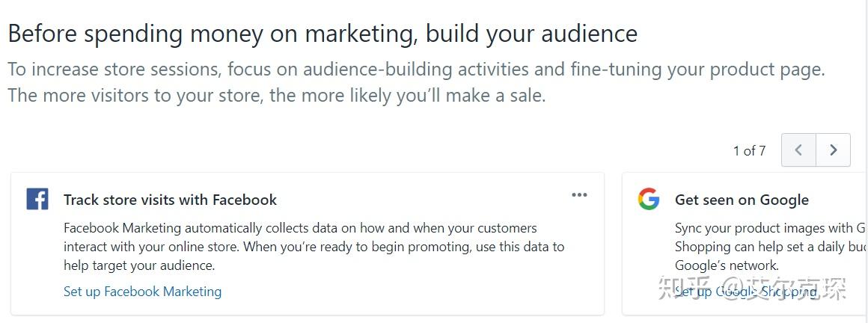Image resolution: width=868 pixels, height=323 pixels.
Task: Click the 1 of 7 page counter
Action: (749, 150)
